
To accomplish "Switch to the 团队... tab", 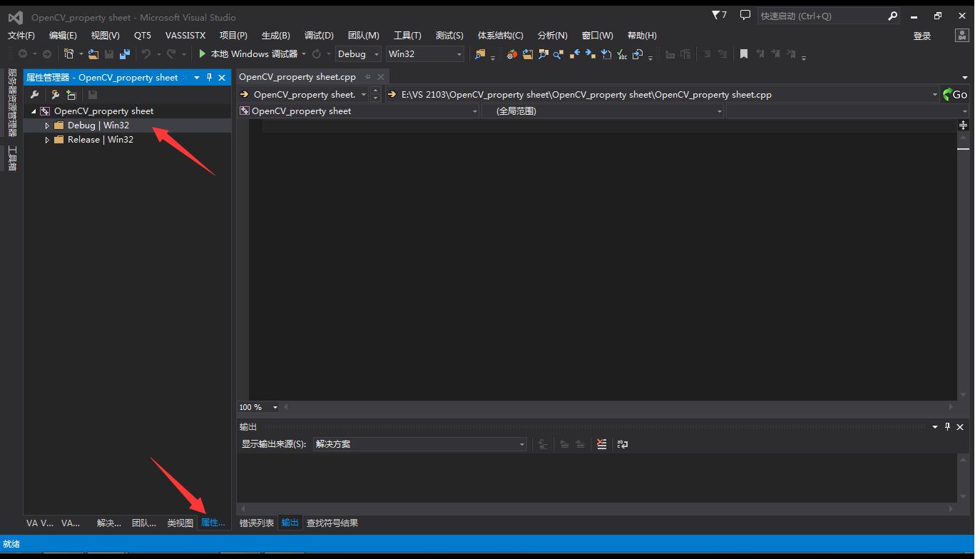I will pyautogui.click(x=144, y=523).
